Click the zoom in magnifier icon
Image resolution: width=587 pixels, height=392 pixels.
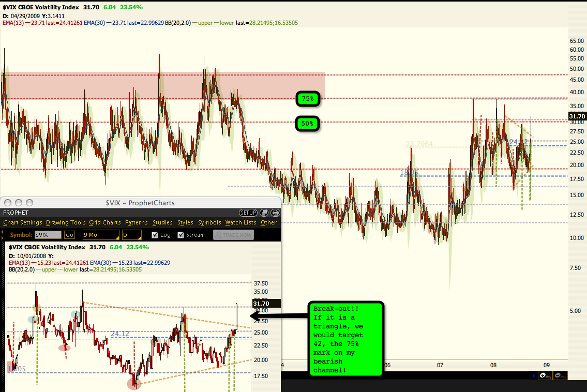coord(545,375)
